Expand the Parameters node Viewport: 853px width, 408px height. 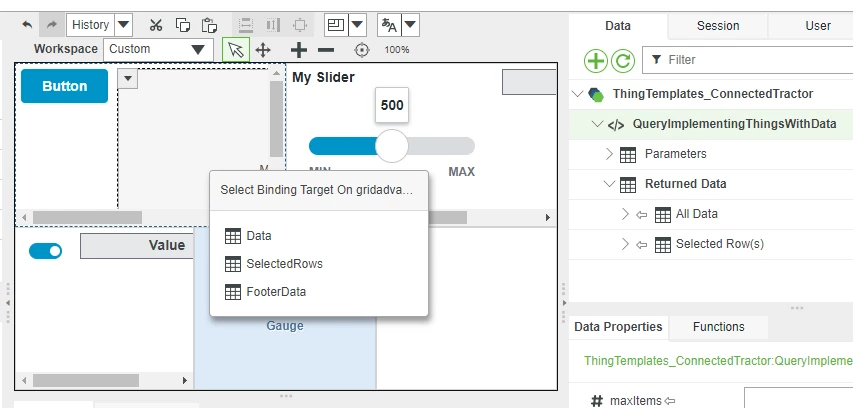609,154
